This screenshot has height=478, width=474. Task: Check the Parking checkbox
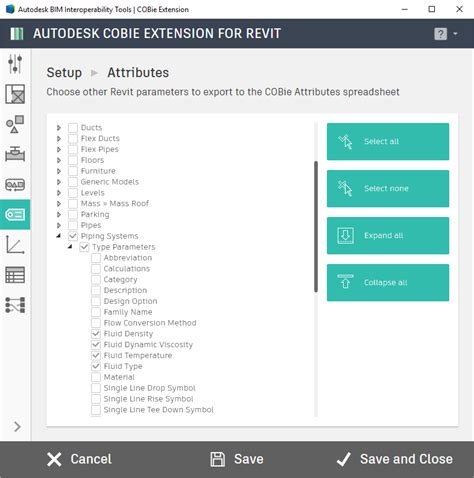pos(73,214)
